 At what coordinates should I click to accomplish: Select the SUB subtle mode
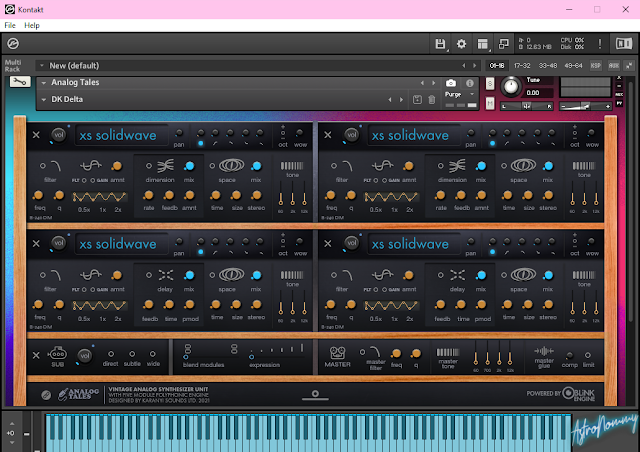click(x=132, y=354)
